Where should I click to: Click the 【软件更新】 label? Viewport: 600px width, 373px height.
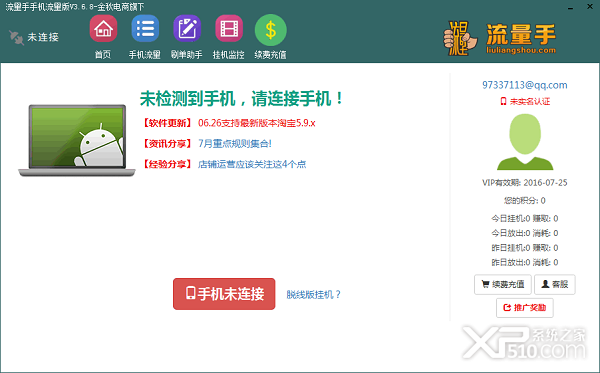point(167,123)
